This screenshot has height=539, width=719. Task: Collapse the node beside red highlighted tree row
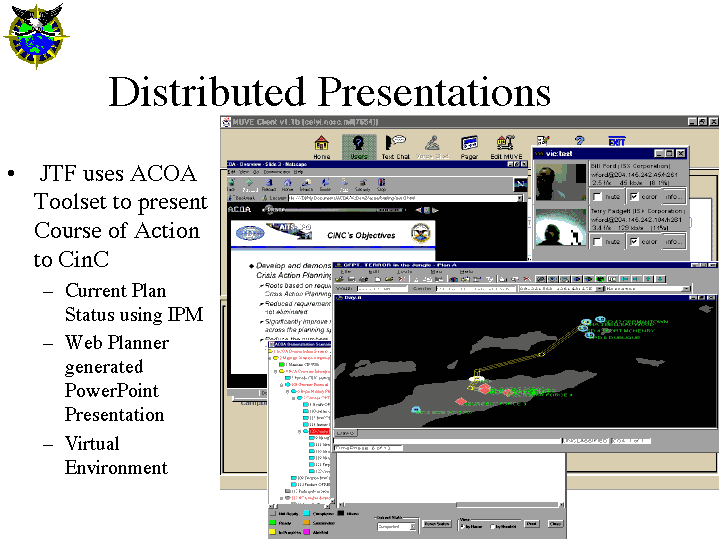300,432
